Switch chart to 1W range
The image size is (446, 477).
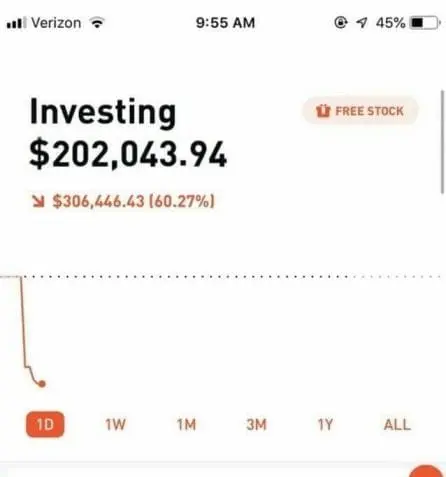[x=115, y=425]
